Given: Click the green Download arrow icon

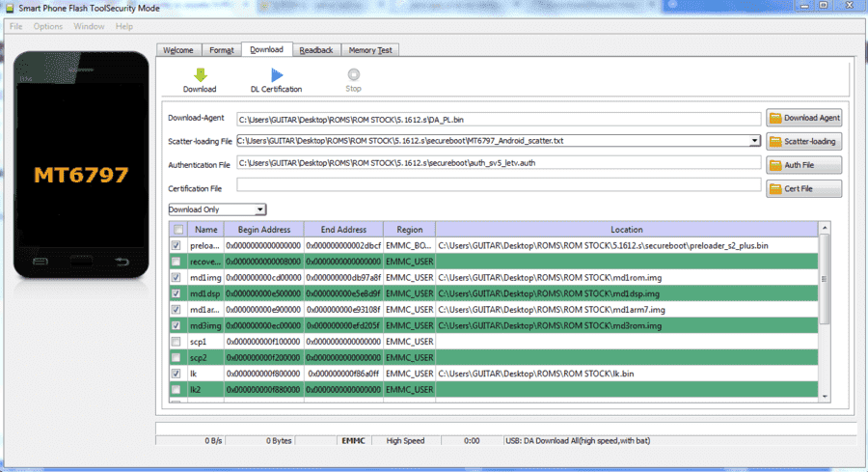Looking at the screenshot, I should coord(200,74).
